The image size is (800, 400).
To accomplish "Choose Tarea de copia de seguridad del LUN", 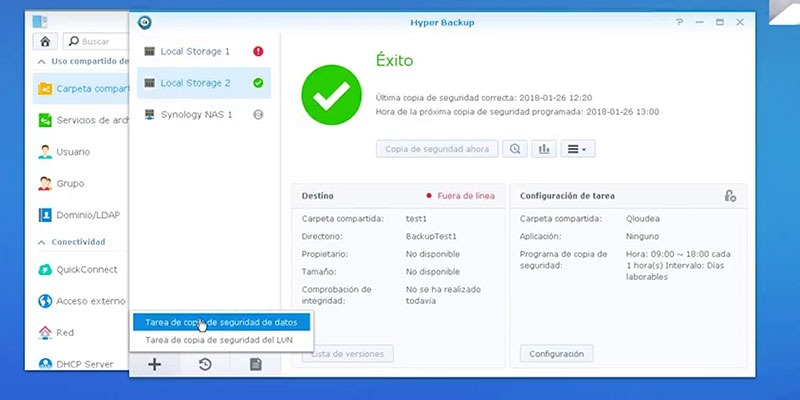I will click(221, 340).
